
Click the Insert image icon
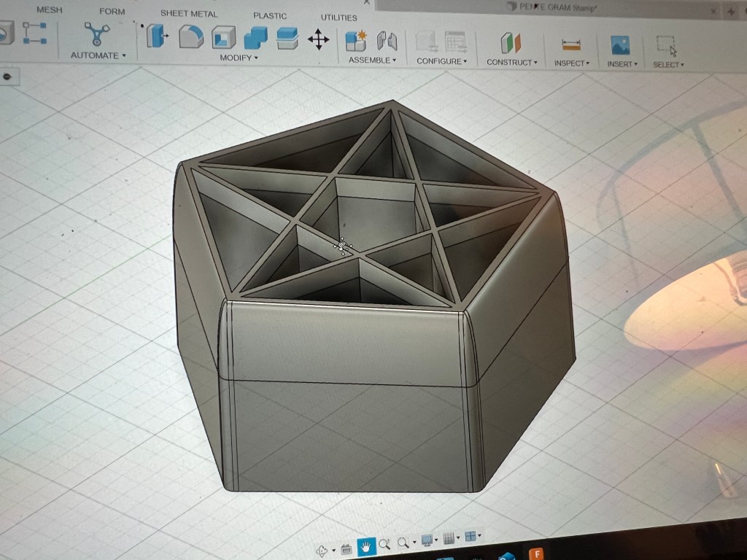pos(621,45)
